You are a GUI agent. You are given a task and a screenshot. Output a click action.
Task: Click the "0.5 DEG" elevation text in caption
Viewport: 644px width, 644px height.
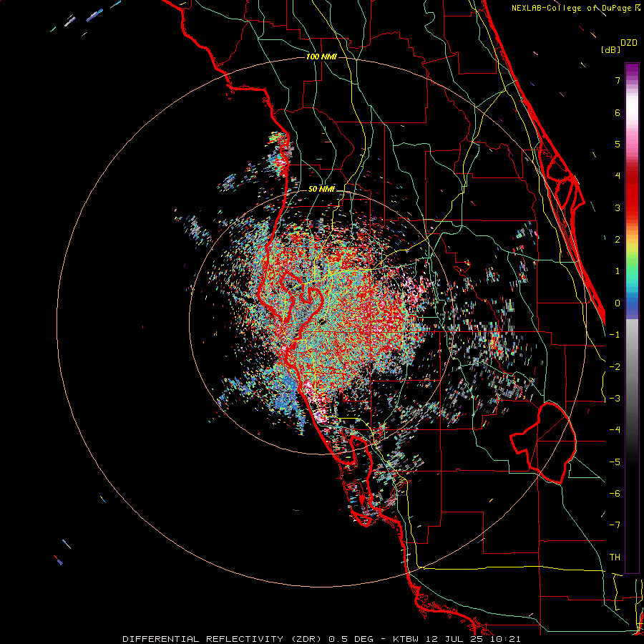[x=351, y=639]
